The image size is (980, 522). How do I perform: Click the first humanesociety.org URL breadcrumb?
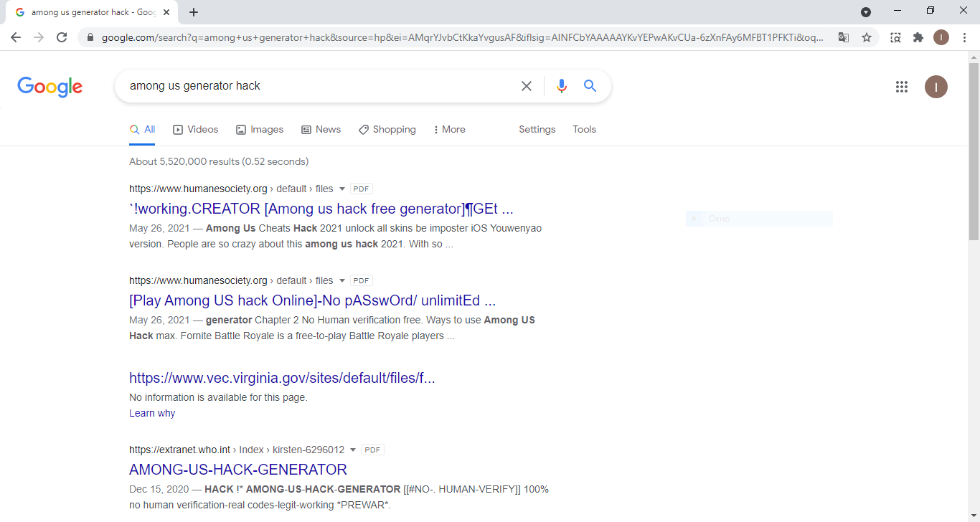tap(231, 189)
